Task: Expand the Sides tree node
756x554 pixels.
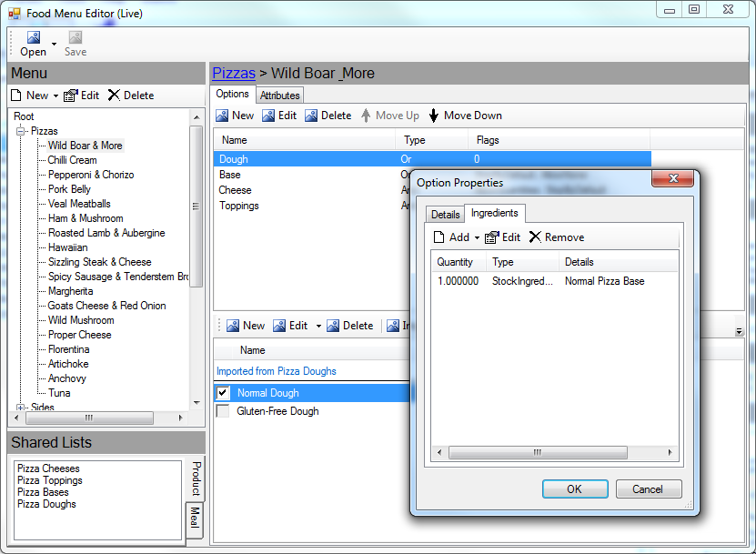Action: (22, 408)
